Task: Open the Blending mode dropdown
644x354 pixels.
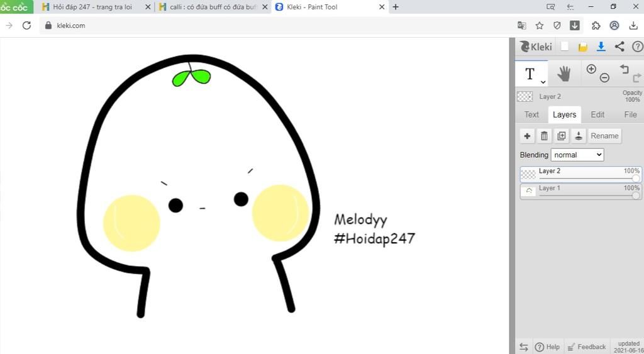Action: coord(577,155)
